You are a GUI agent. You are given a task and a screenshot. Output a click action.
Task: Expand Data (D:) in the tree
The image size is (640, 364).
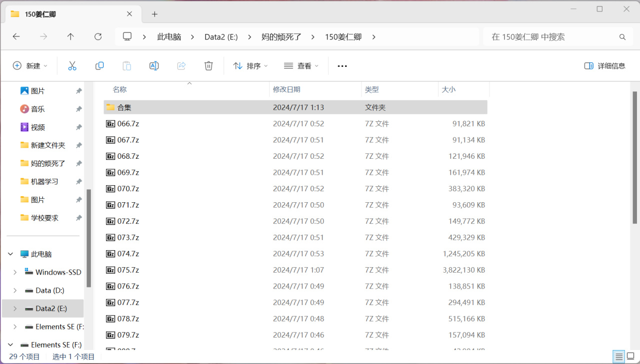click(15, 291)
